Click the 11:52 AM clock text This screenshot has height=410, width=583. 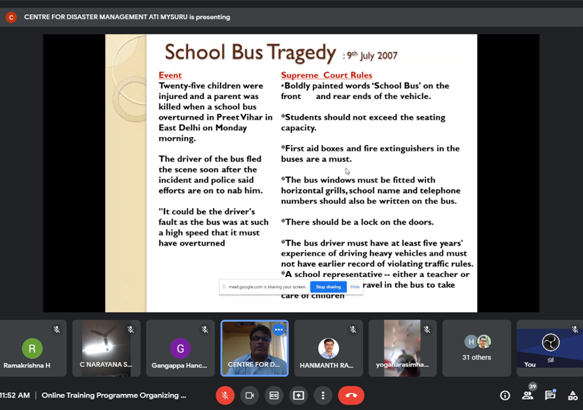15,395
